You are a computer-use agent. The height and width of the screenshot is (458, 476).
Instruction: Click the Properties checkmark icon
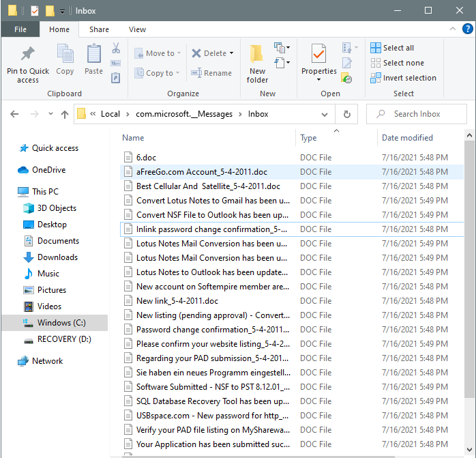(x=318, y=54)
